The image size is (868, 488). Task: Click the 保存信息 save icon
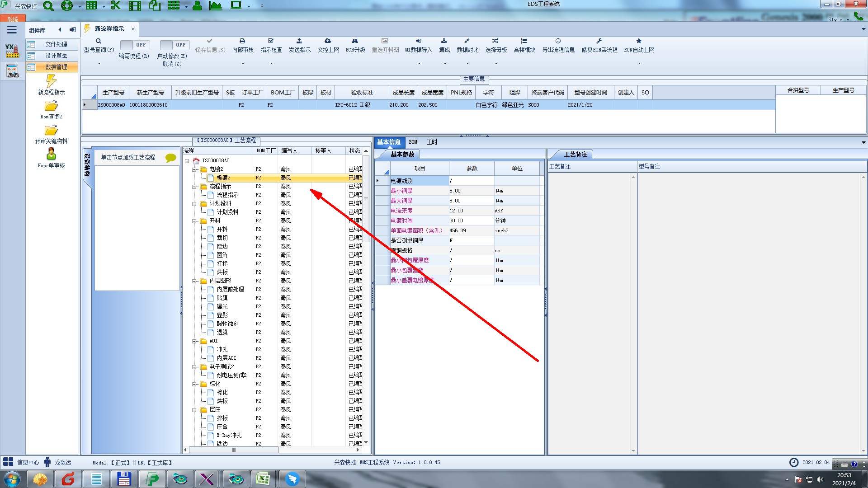(x=209, y=41)
